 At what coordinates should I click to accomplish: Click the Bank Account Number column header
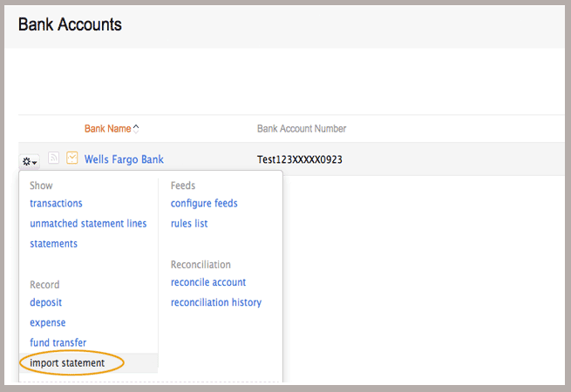coord(302,129)
